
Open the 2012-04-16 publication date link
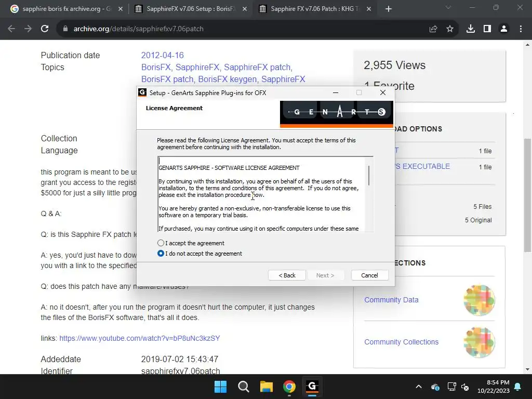[x=162, y=55]
